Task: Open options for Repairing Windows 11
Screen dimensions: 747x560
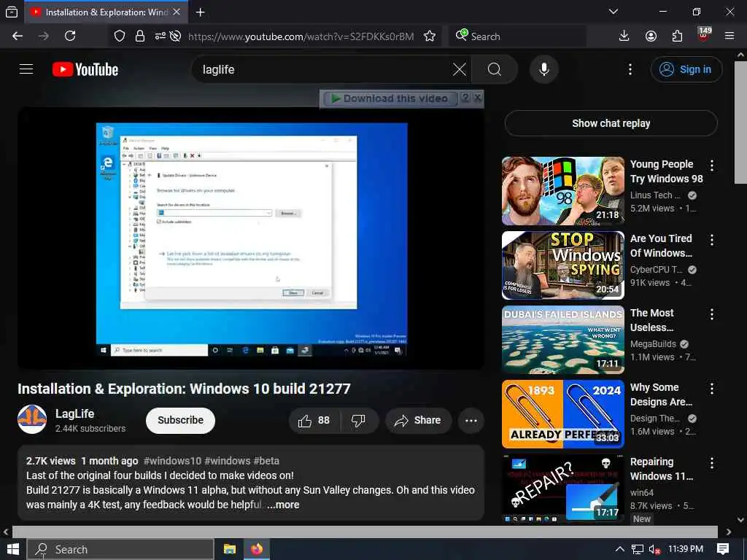Action: coord(712,463)
